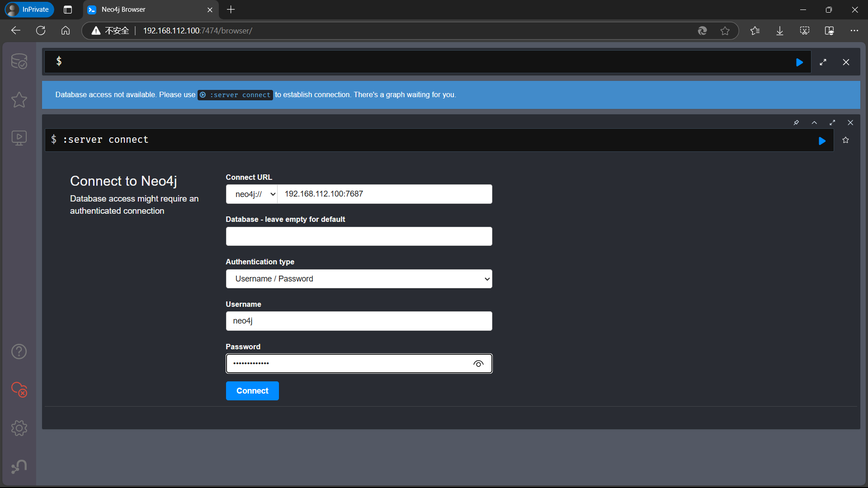Run the top editor query play button
Viewport: 868px width, 488px height.
pos(799,62)
